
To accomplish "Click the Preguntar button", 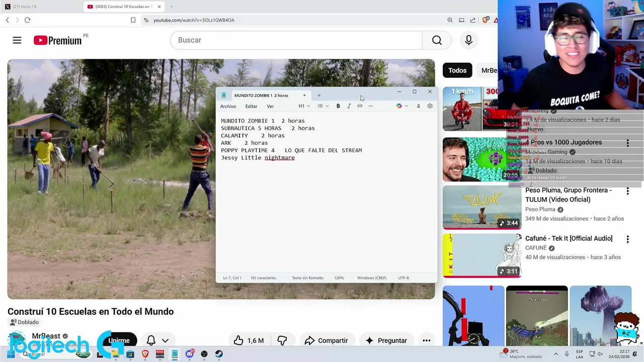I will [x=386, y=340].
